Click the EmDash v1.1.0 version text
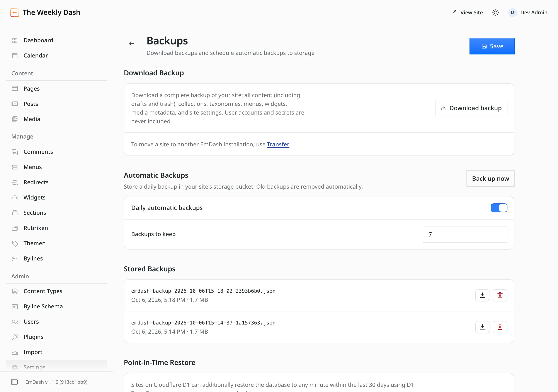The width and height of the screenshot is (558, 392). coord(56,382)
